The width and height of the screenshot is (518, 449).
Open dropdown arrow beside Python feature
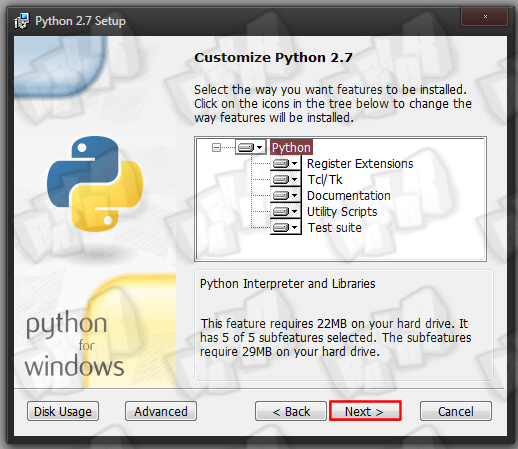(259, 147)
